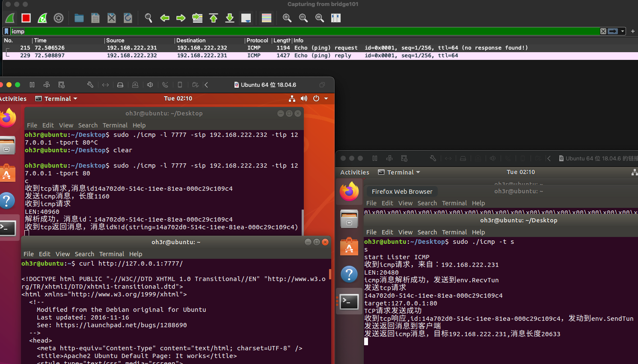
Task: Click scrollbar of left Desktop terminal
Action: (303, 222)
